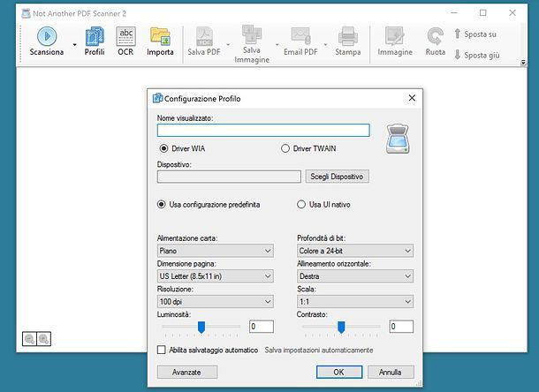
Task: Confirm the profile with OK
Action: point(339,372)
